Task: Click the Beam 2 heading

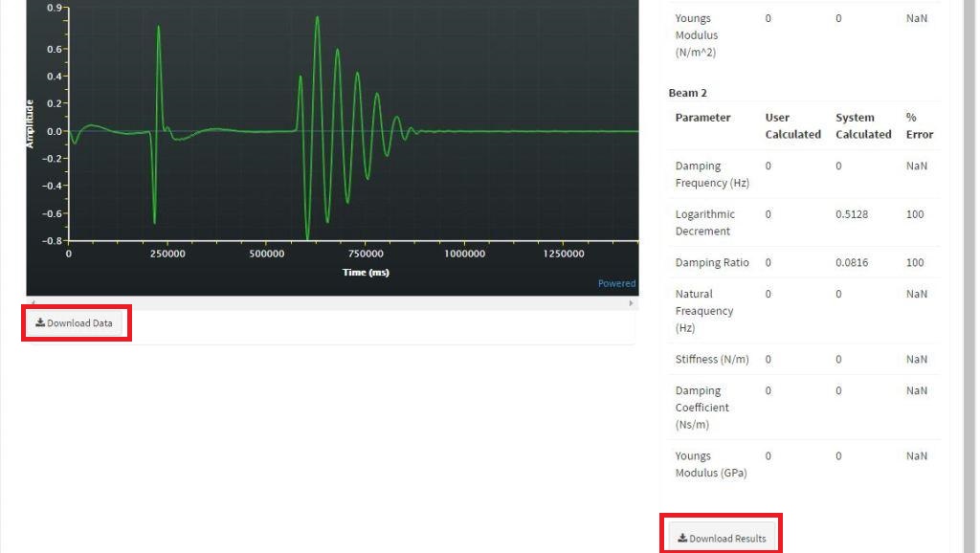Action: coord(687,93)
